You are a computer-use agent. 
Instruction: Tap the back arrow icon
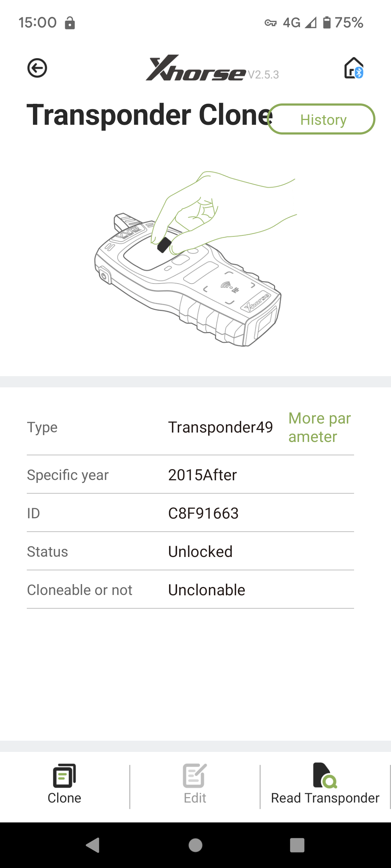37,68
